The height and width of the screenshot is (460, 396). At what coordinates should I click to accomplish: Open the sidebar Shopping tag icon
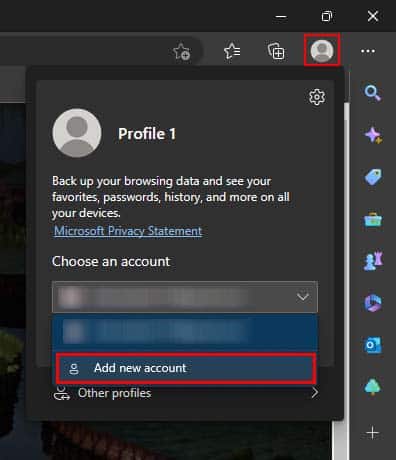(x=373, y=177)
